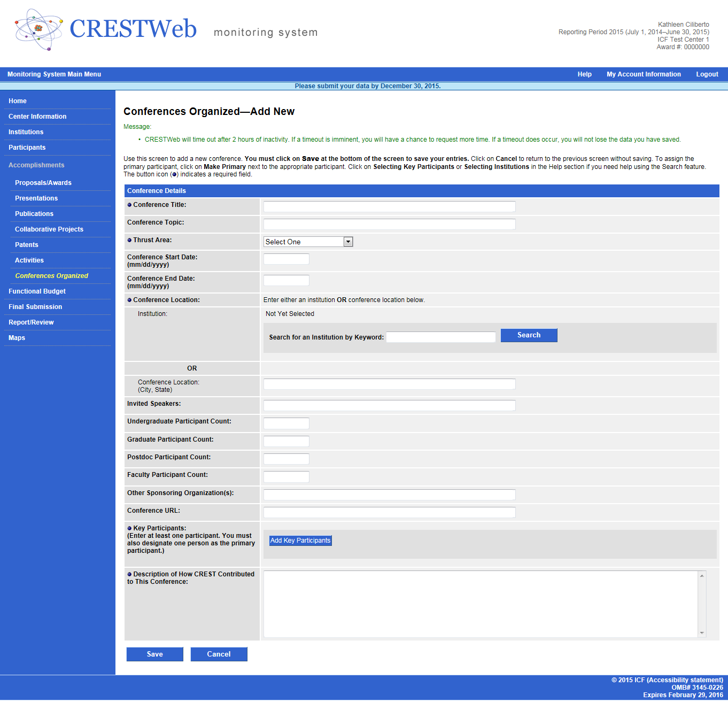The height and width of the screenshot is (702, 728).
Task: Open Center Information page
Action: pyautogui.click(x=37, y=117)
